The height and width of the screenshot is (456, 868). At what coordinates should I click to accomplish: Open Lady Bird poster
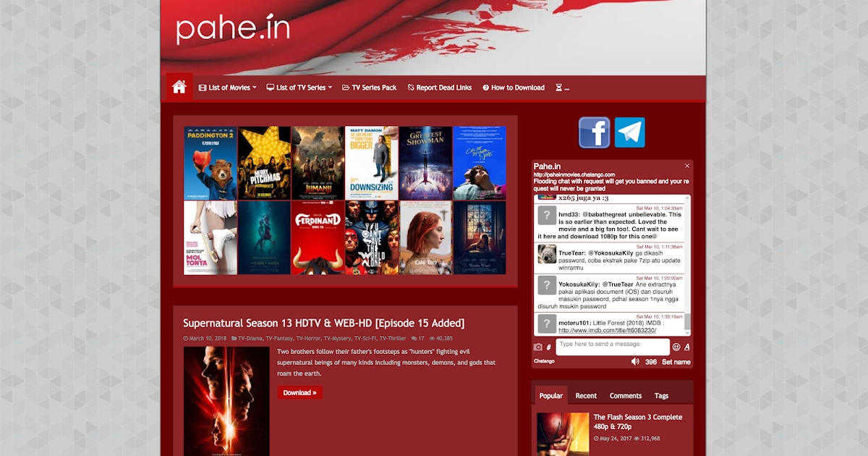pyautogui.click(x=426, y=238)
